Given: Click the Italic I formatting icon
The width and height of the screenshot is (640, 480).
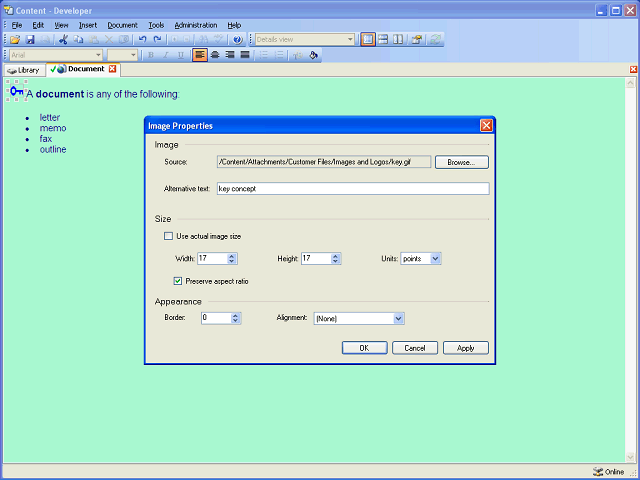Looking at the screenshot, I should (x=166, y=55).
